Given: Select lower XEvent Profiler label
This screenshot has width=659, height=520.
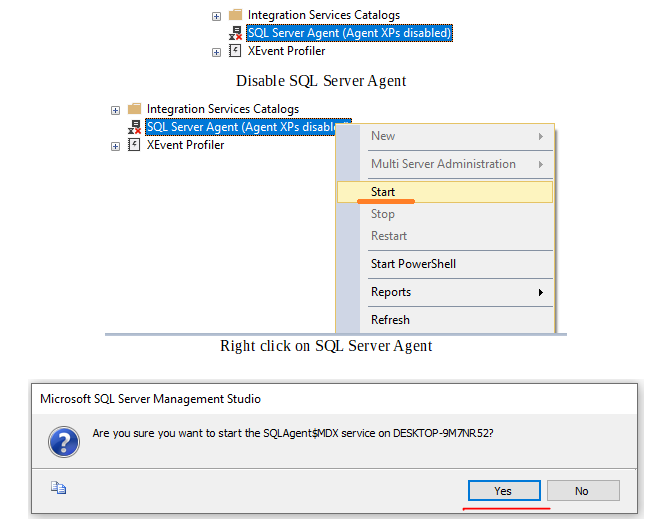Looking at the screenshot, I should [x=185, y=145].
